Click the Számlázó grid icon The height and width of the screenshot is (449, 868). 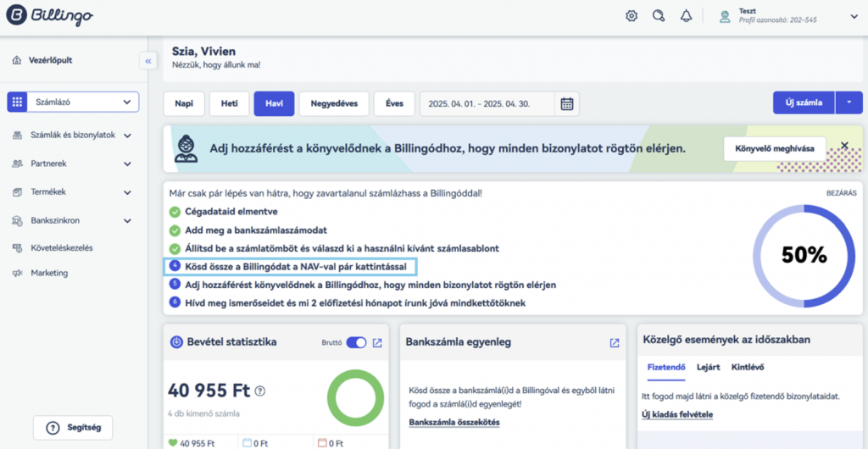[x=17, y=103]
